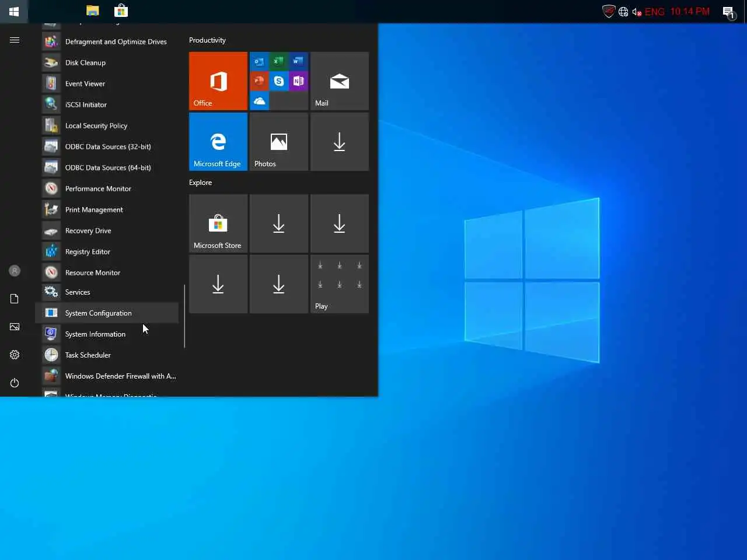Viewport: 747px width, 560px height.
Task: Open ODBC Data Sources (32-bit) icon
Action: 51,146
